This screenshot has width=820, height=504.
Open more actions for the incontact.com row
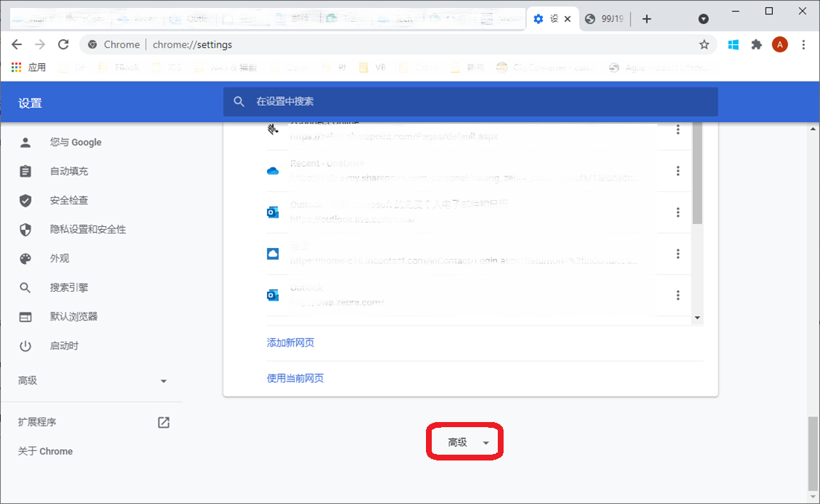point(678,254)
